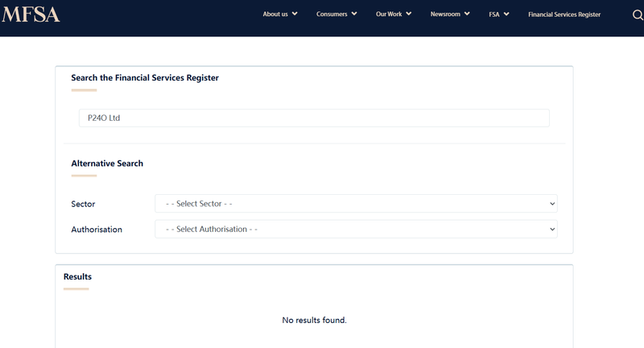Expand the Newsroom chevron

tap(467, 14)
